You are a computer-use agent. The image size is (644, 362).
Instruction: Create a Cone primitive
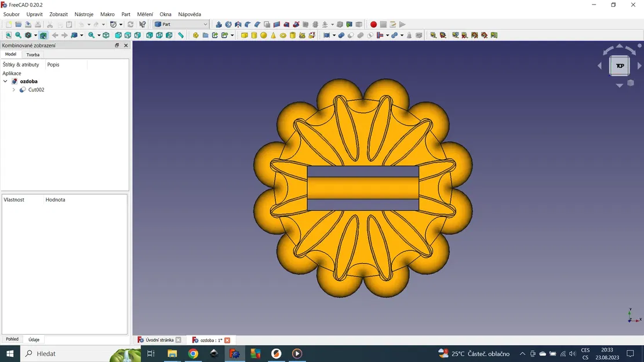pyautogui.click(x=273, y=35)
